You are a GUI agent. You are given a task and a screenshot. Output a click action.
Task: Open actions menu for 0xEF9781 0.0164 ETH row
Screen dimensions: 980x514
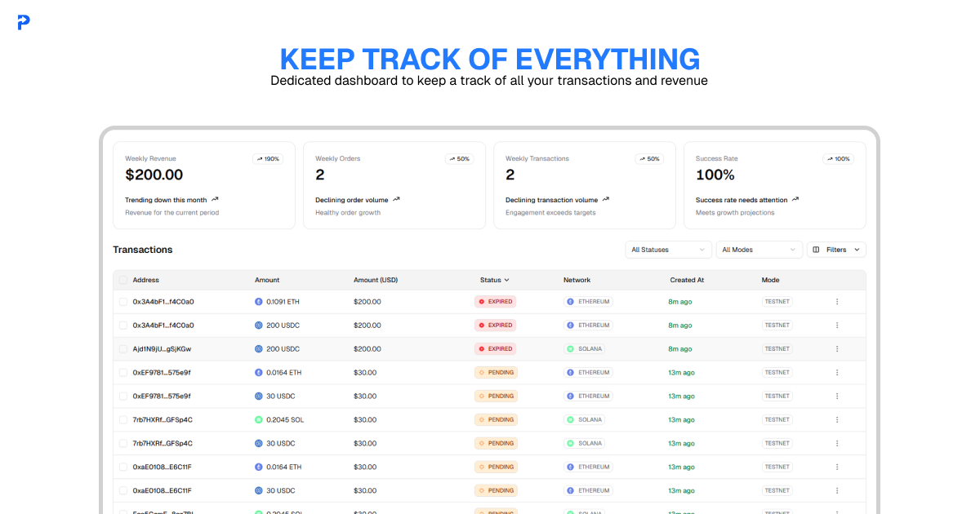point(837,373)
